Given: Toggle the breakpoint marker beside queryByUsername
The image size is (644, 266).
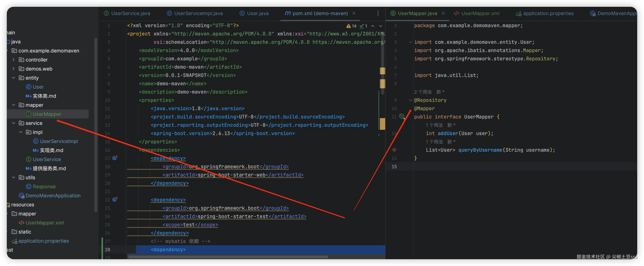Looking at the screenshot, I should point(394,150).
